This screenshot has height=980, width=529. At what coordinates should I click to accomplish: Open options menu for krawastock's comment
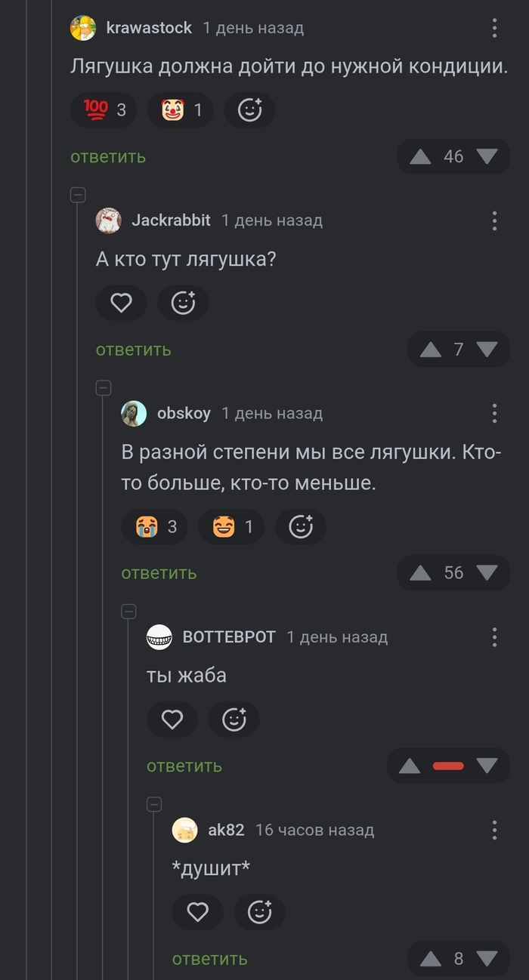494,29
